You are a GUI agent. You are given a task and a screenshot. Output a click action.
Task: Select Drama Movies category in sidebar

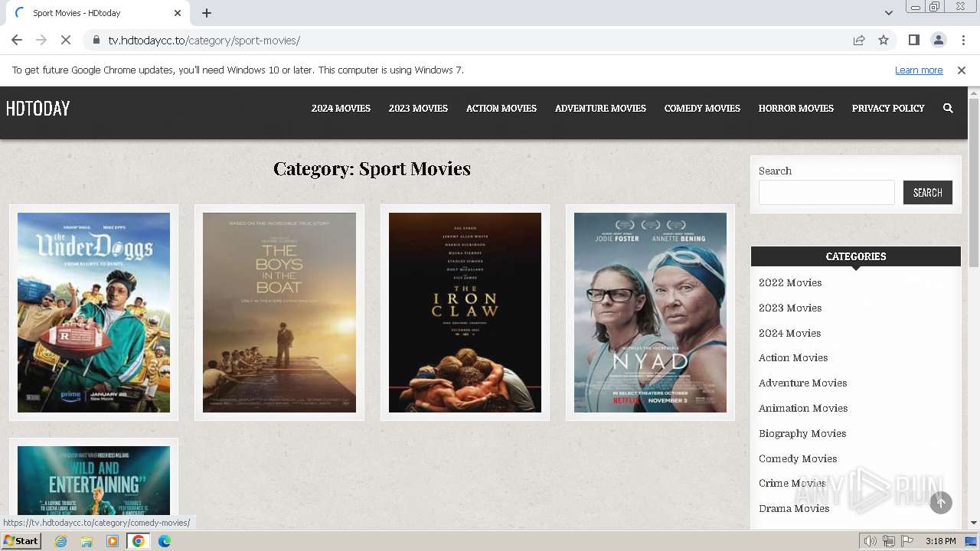pos(794,508)
